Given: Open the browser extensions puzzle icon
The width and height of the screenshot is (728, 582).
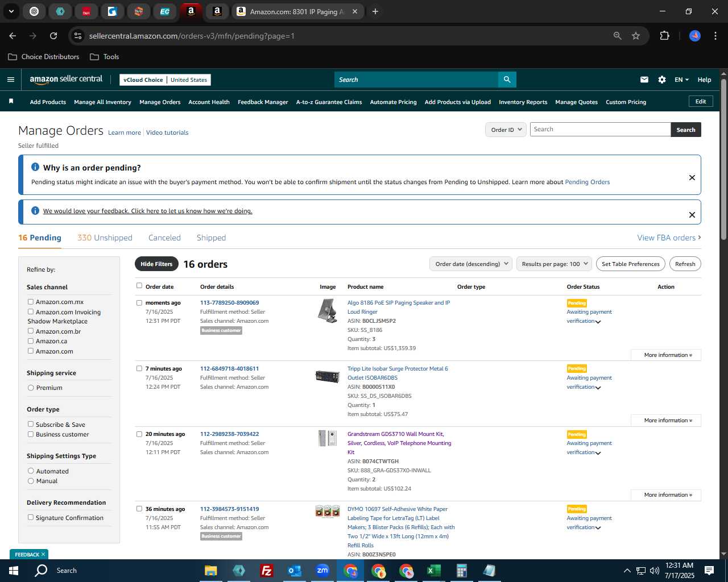Looking at the screenshot, I should coord(664,36).
